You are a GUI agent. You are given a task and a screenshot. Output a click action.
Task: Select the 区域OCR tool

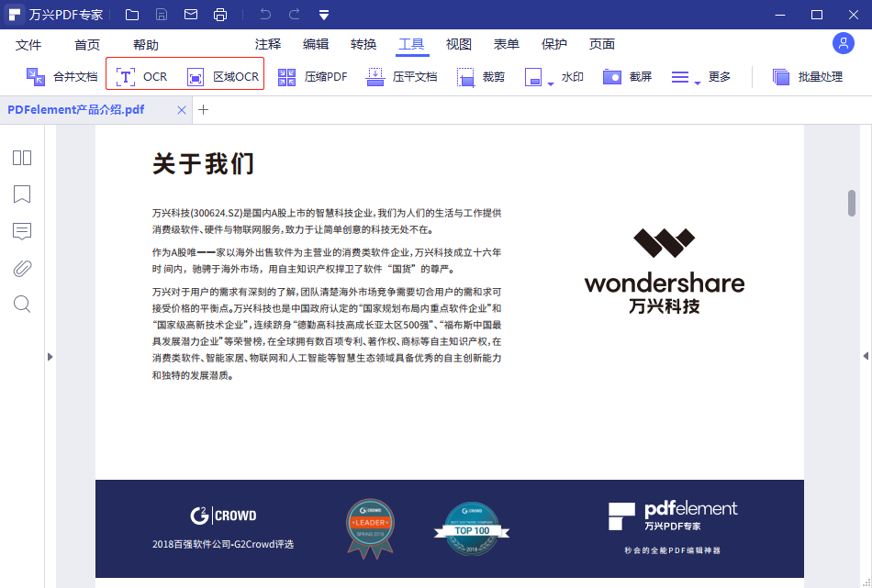tap(223, 77)
